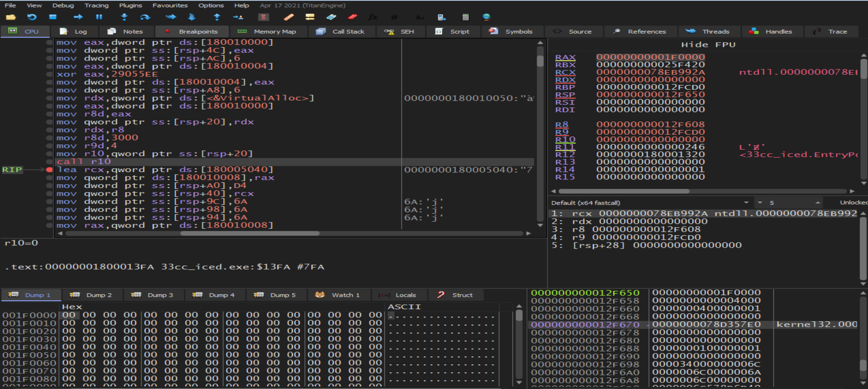Open the Tracing menu

[96, 5]
